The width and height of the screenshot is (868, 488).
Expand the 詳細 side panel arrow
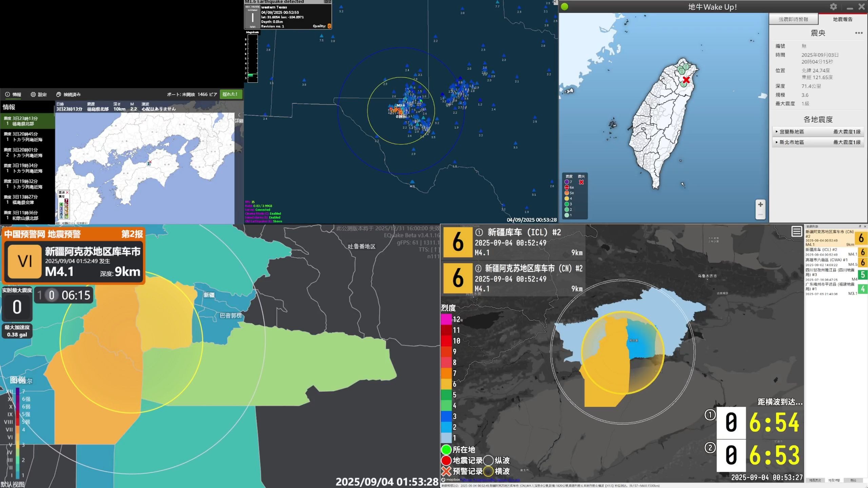(x=239, y=115)
